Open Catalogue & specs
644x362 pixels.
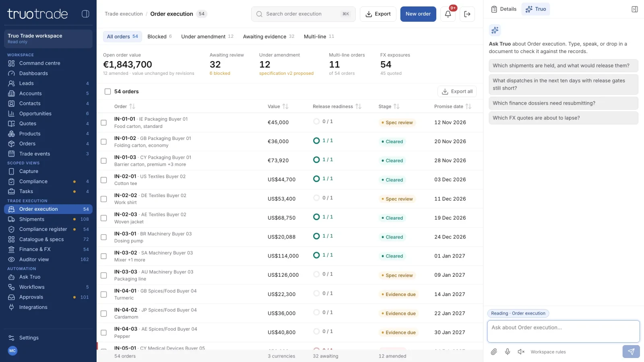[48, 239]
